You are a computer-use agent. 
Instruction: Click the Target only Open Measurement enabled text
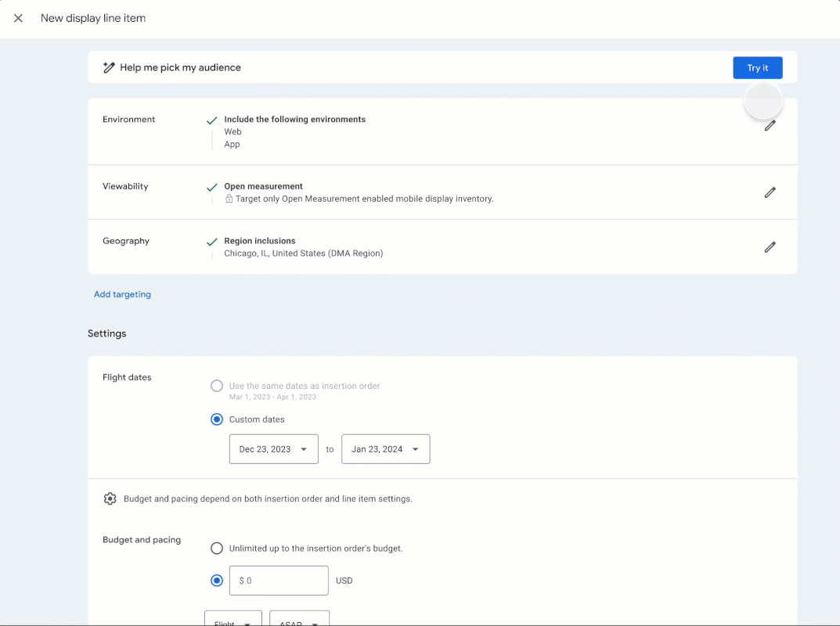[x=364, y=199]
